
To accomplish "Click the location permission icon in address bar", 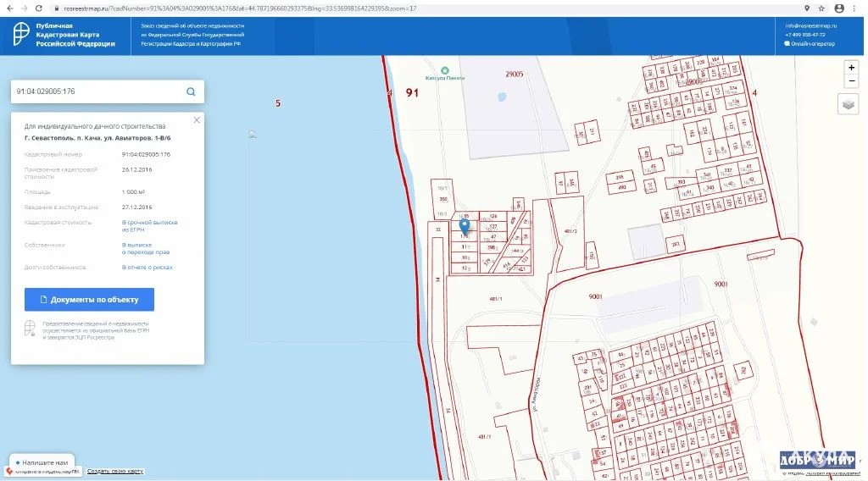I will 807,8.
